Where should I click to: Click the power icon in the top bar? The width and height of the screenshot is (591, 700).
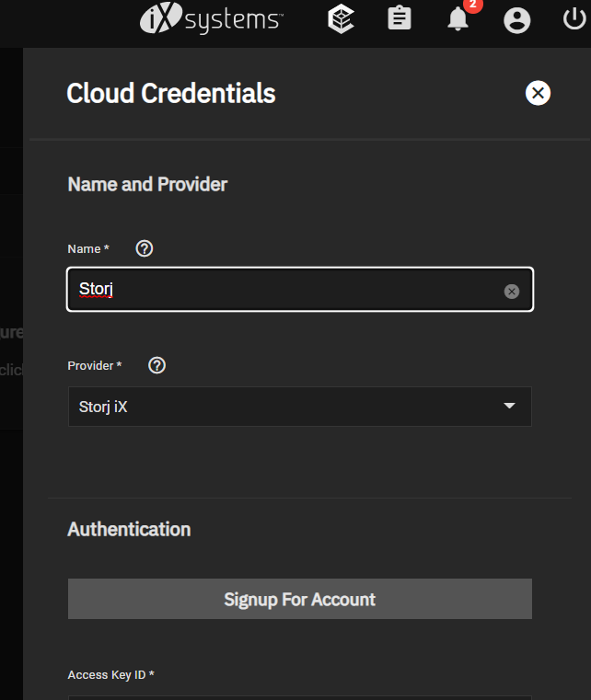[574, 18]
